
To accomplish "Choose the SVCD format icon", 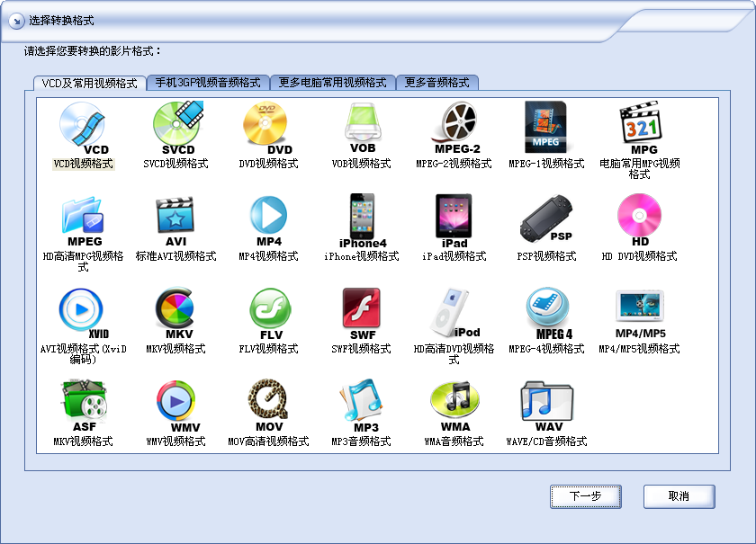I will pos(177,129).
